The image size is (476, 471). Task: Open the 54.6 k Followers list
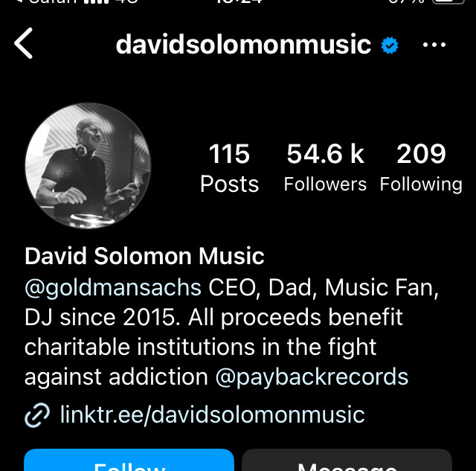pyautogui.click(x=325, y=167)
